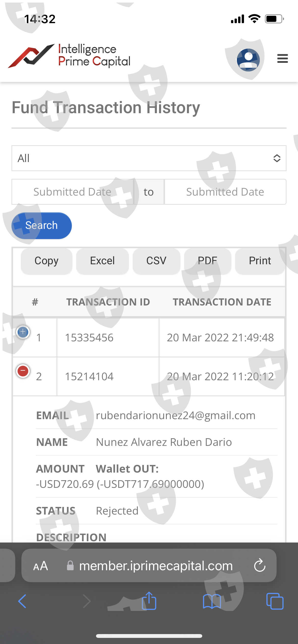Screen dimensions: 298x644
Task: Tap the battery status icon
Action: click(275, 19)
